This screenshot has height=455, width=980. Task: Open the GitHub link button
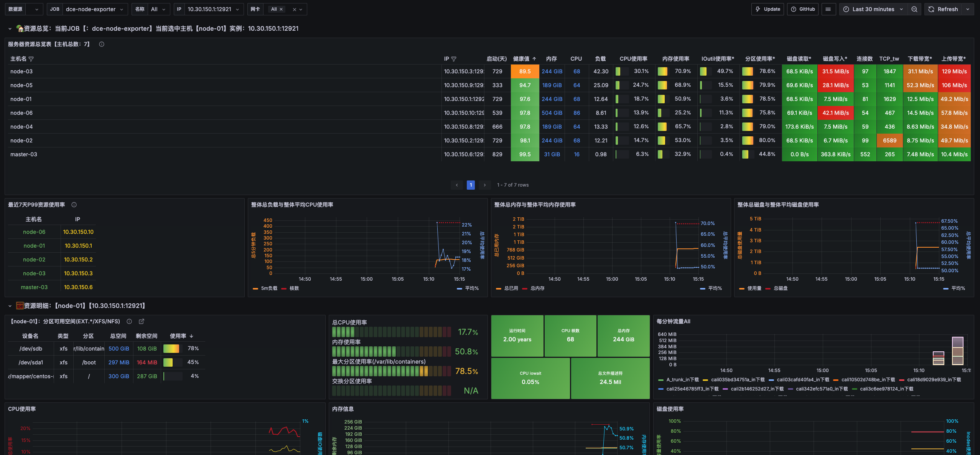click(803, 9)
